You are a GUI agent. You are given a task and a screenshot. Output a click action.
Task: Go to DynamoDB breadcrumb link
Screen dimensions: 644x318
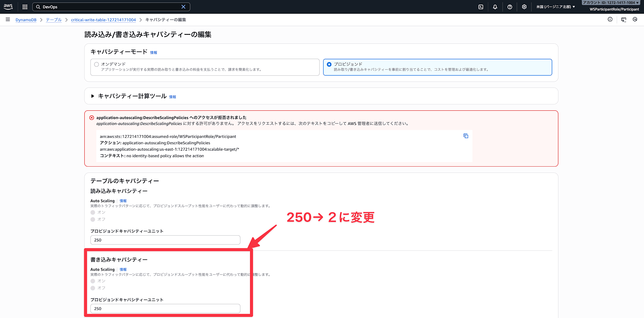click(26, 20)
